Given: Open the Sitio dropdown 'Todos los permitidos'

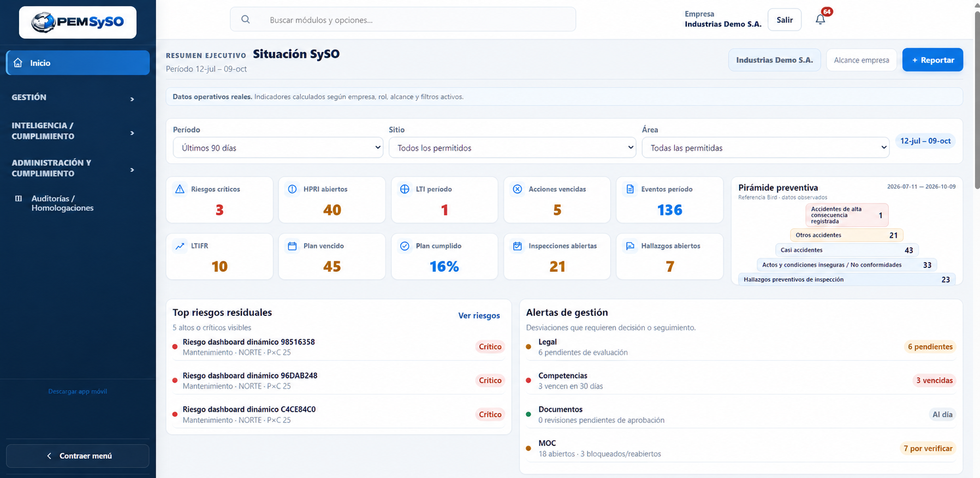Looking at the screenshot, I should click(512, 148).
